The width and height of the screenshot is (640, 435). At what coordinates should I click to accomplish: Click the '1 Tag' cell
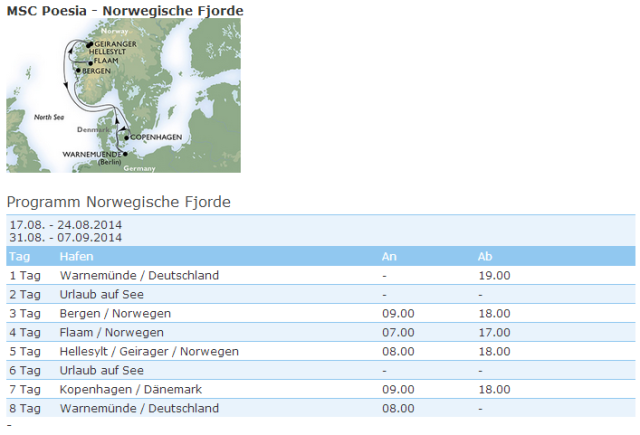[x=25, y=275]
